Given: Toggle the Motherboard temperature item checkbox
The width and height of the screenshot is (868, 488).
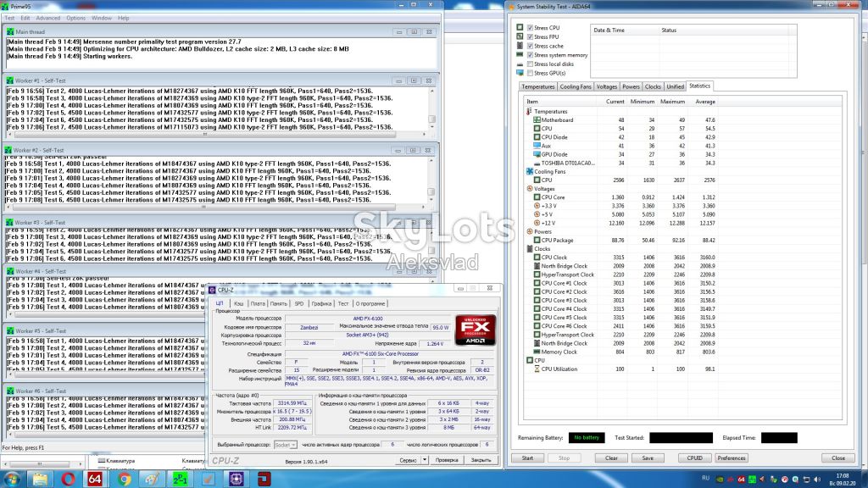Looking at the screenshot, I should click(537, 120).
